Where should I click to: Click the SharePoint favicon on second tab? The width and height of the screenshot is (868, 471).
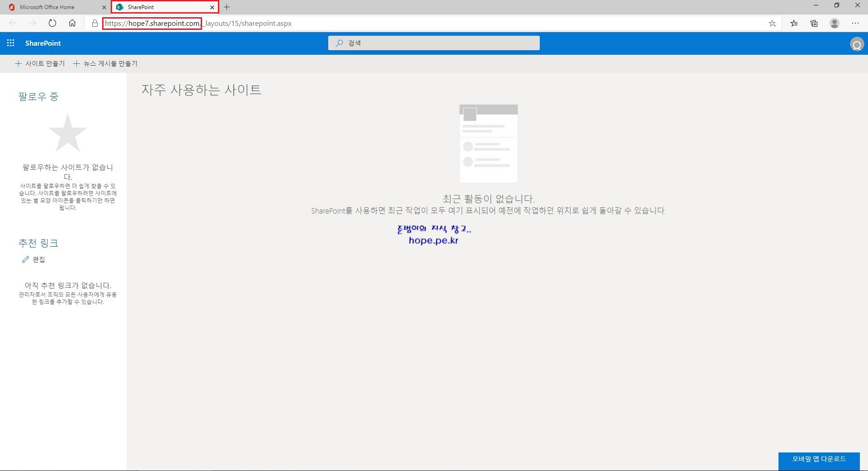pyautogui.click(x=120, y=7)
